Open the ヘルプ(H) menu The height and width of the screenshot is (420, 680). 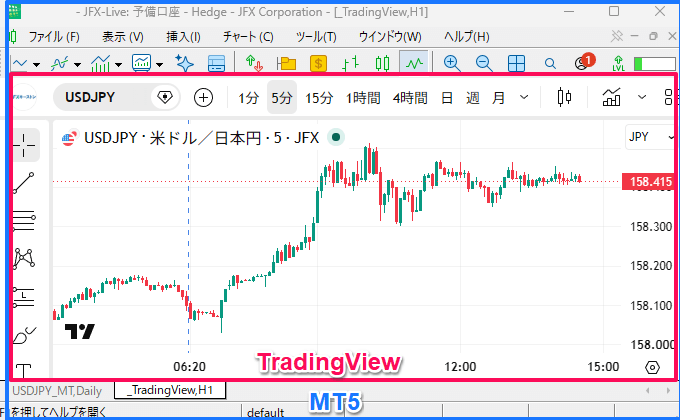[466, 37]
